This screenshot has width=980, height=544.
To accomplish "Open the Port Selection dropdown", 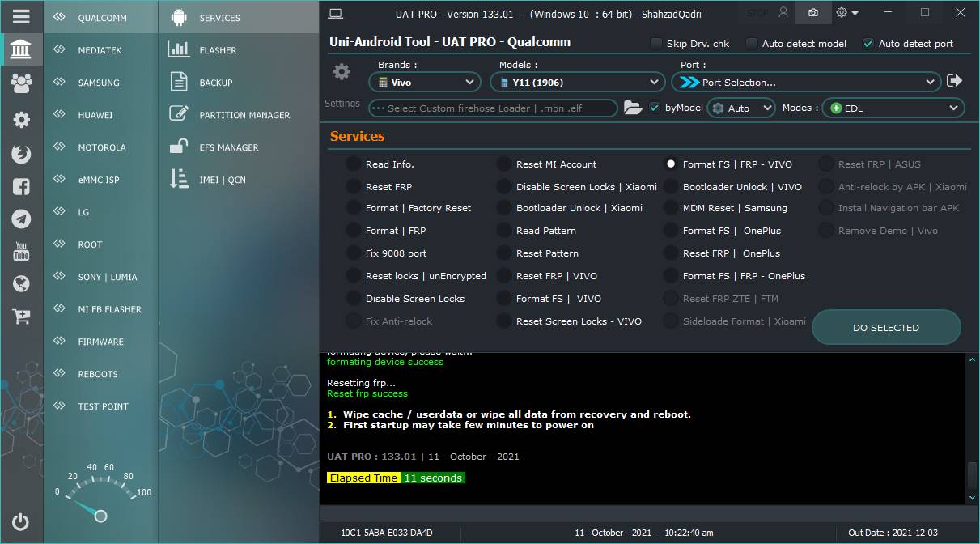I will pos(807,82).
